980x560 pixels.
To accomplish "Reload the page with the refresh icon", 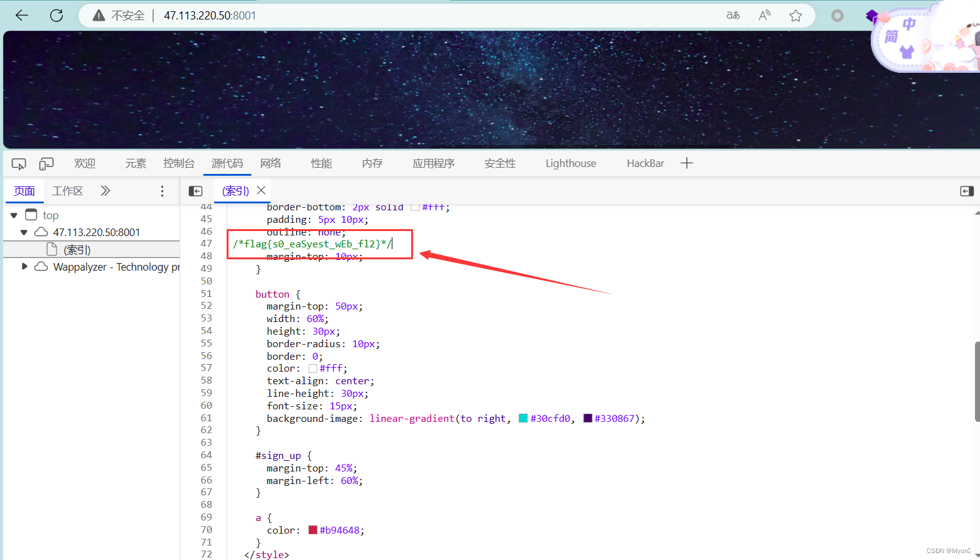I will (57, 15).
